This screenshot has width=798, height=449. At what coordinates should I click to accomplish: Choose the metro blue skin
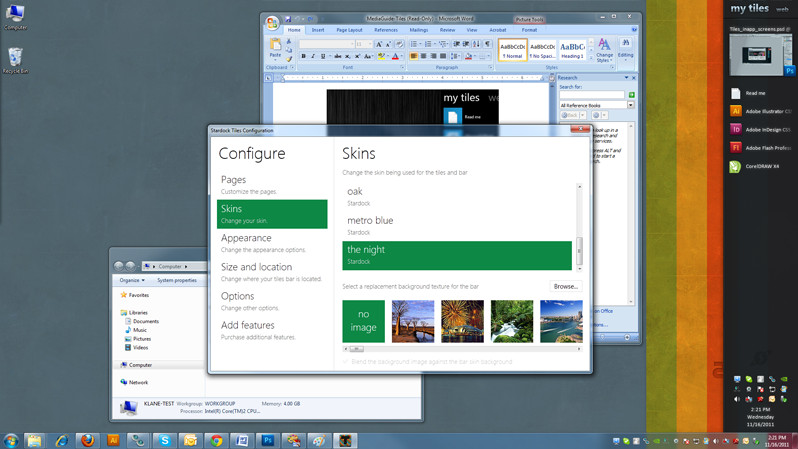(x=457, y=226)
